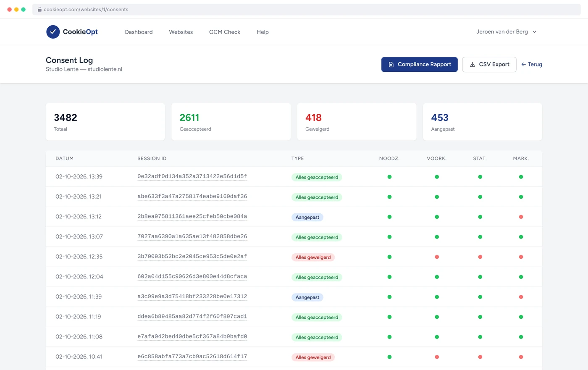Open session 602a04d155c90626d3e800e44d8cfaca
The width and height of the screenshot is (588, 370).
192,277
